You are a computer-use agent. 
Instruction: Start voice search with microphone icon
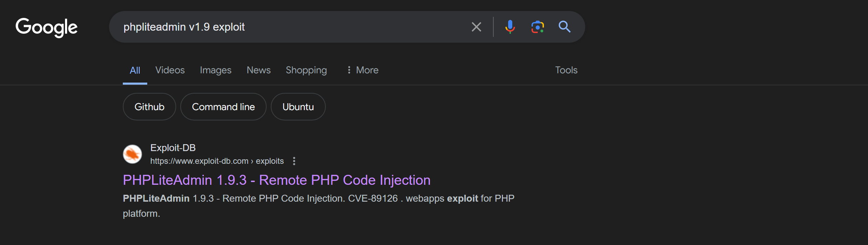[x=510, y=27]
